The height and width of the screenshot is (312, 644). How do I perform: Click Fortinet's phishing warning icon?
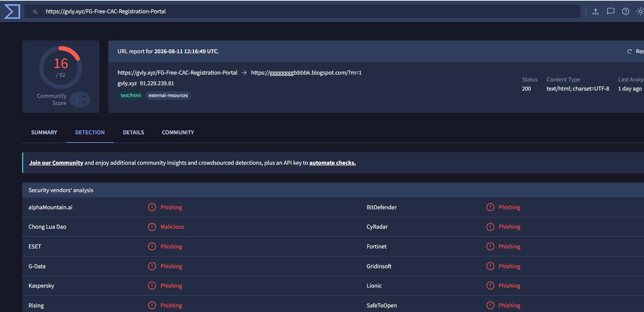tap(490, 247)
